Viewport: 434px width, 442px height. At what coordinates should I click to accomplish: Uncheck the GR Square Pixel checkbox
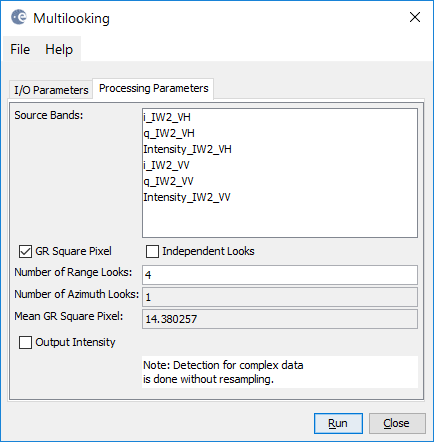(x=25, y=251)
